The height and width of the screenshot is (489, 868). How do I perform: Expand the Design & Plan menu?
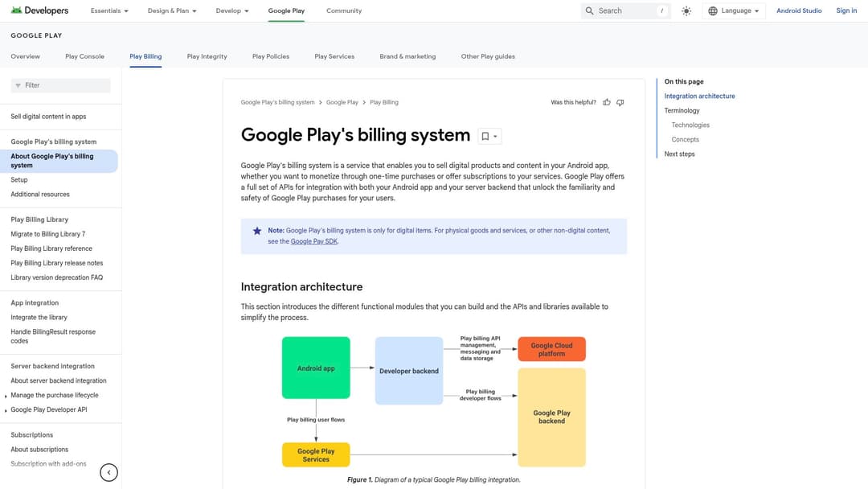click(172, 10)
